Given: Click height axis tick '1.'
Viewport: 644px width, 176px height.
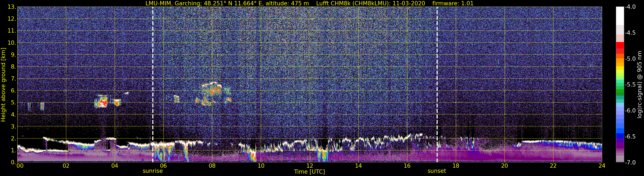Looking at the screenshot, I should 13,150.
